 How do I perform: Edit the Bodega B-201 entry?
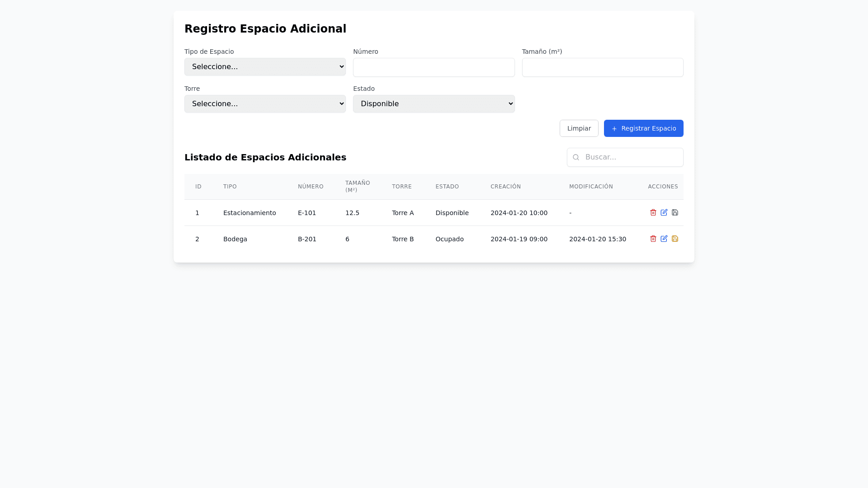[x=664, y=239]
